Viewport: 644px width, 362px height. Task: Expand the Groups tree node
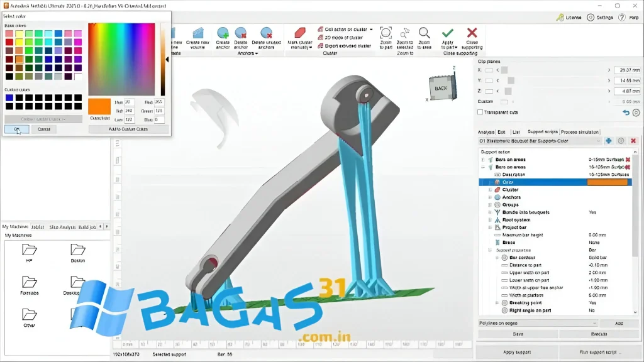[490, 205]
